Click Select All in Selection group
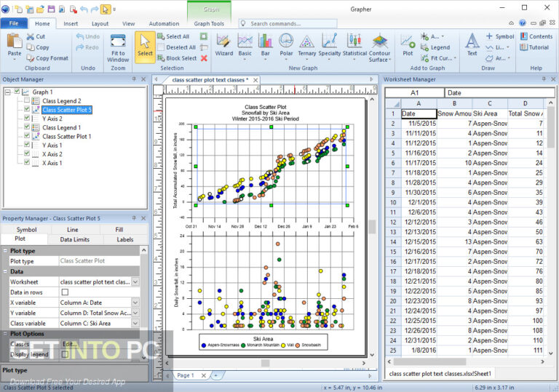 pyautogui.click(x=173, y=36)
